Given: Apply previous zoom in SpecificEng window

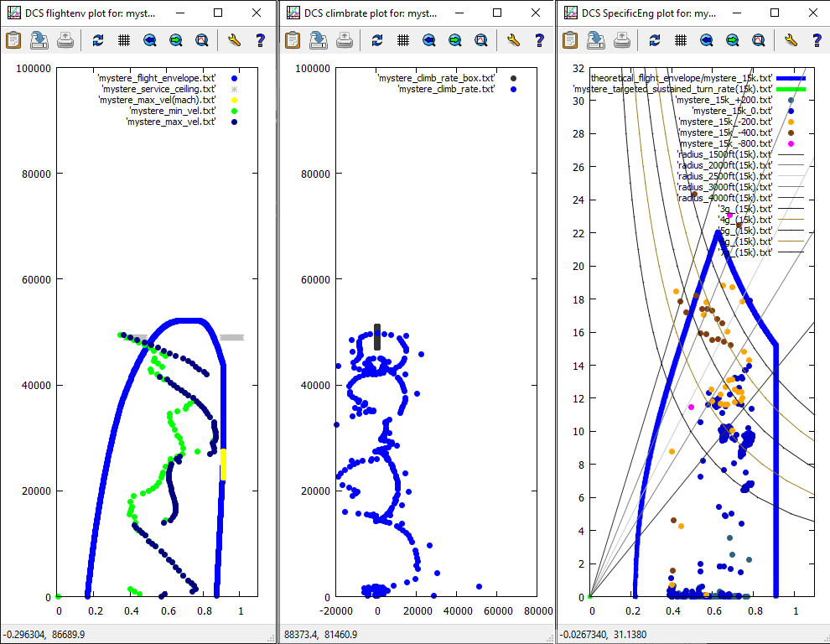Looking at the screenshot, I should click(x=706, y=39).
